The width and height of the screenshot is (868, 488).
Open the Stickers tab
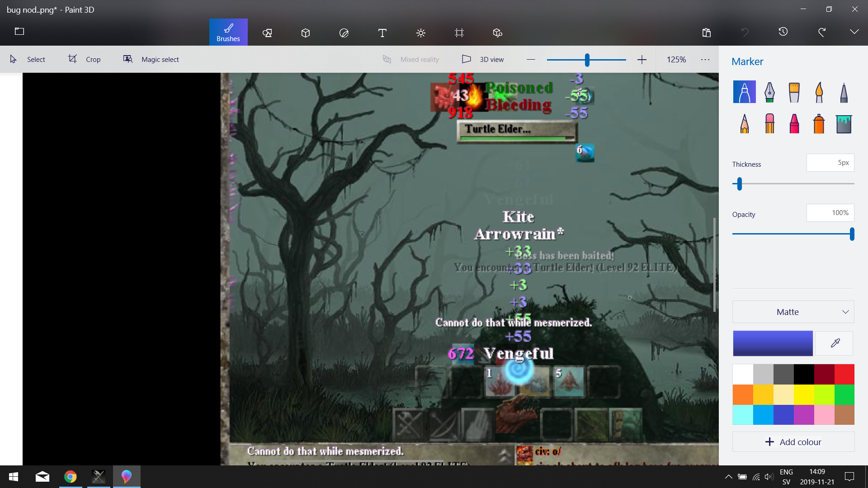coord(344,33)
